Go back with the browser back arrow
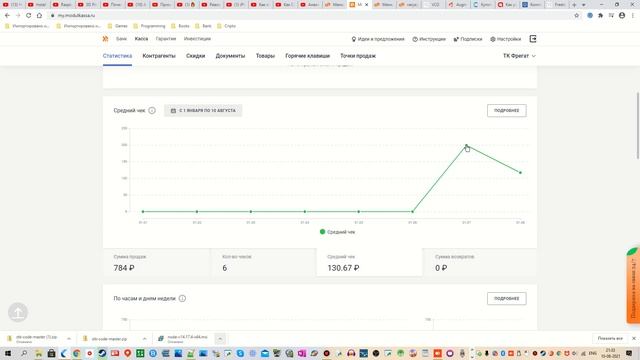This screenshot has height=360, width=640. click(7, 16)
